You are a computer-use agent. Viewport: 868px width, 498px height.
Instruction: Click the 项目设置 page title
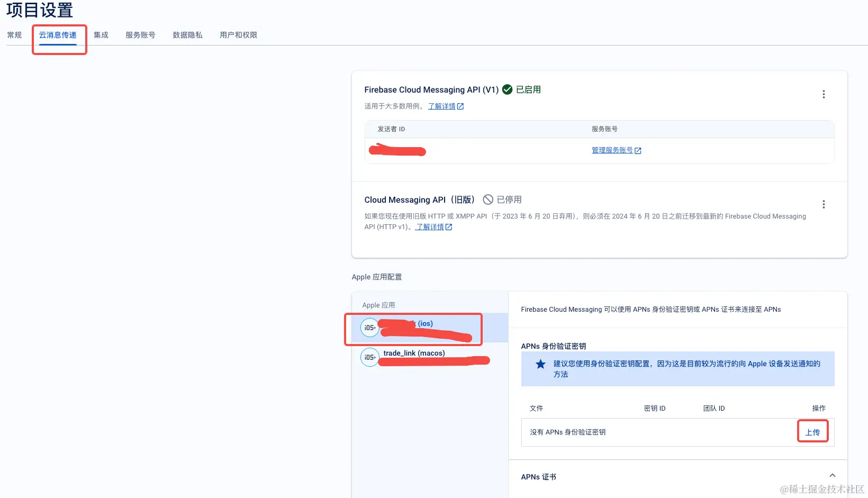pos(40,10)
